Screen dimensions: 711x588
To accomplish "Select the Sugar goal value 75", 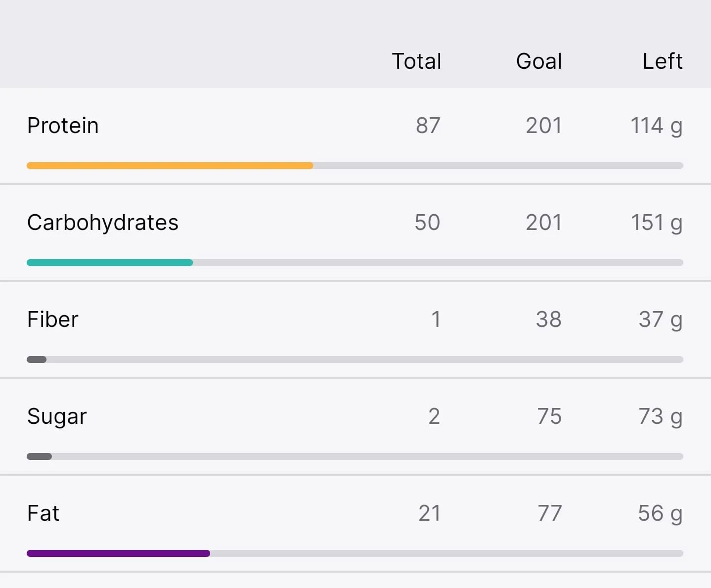I will pyautogui.click(x=550, y=416).
